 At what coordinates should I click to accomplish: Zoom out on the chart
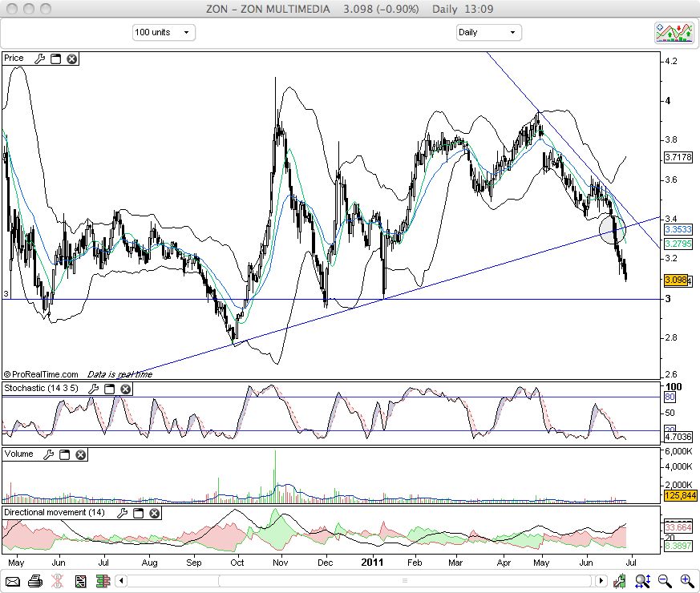click(x=666, y=581)
